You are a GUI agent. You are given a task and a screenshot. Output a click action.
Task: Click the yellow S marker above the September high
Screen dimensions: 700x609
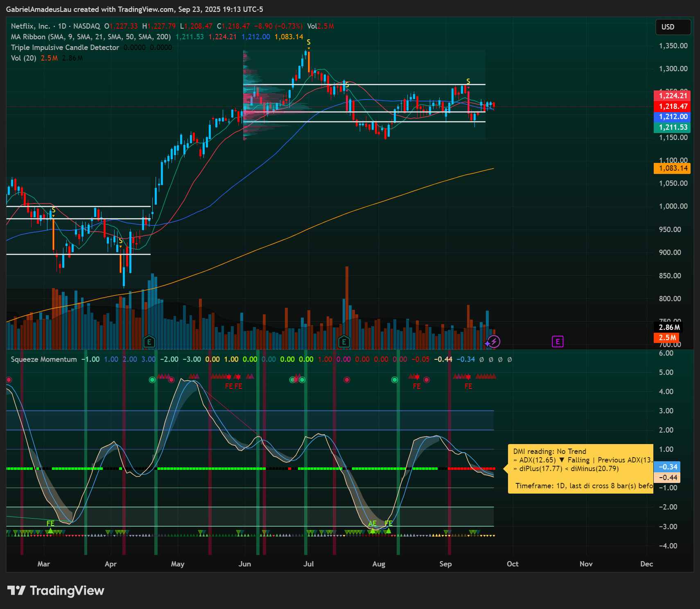tap(468, 81)
